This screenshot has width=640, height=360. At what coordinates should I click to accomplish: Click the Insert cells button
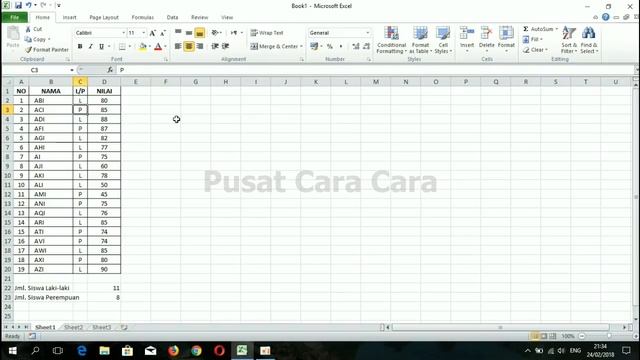coord(467,40)
